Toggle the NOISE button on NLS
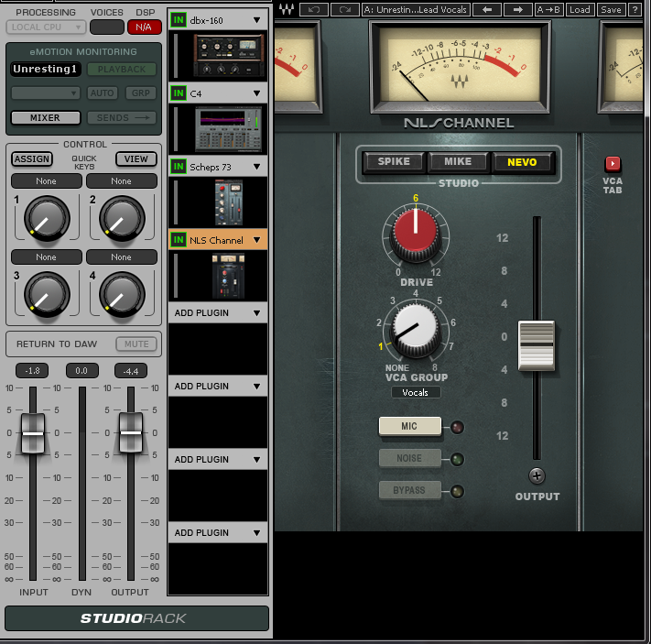The image size is (651, 644). [409, 458]
